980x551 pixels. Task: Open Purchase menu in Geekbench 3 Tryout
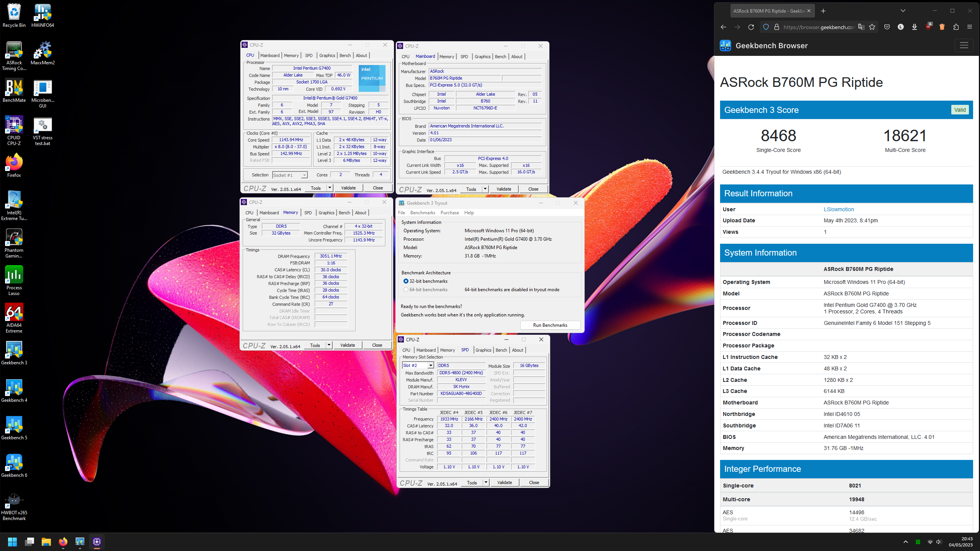(x=450, y=213)
